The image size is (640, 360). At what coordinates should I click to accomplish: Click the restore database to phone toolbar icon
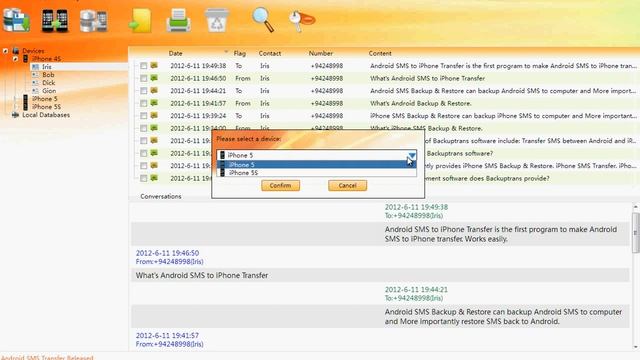93,20
